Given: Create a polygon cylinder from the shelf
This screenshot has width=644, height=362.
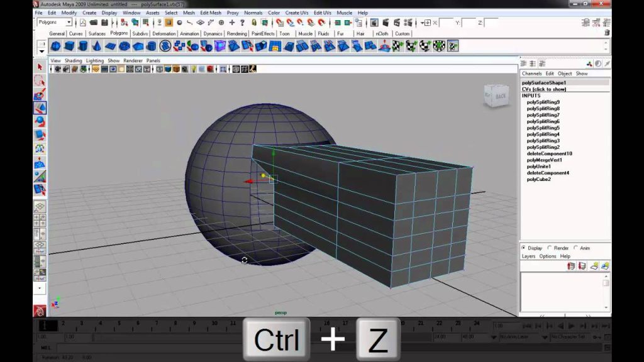Looking at the screenshot, I should pyautogui.click(x=83, y=46).
